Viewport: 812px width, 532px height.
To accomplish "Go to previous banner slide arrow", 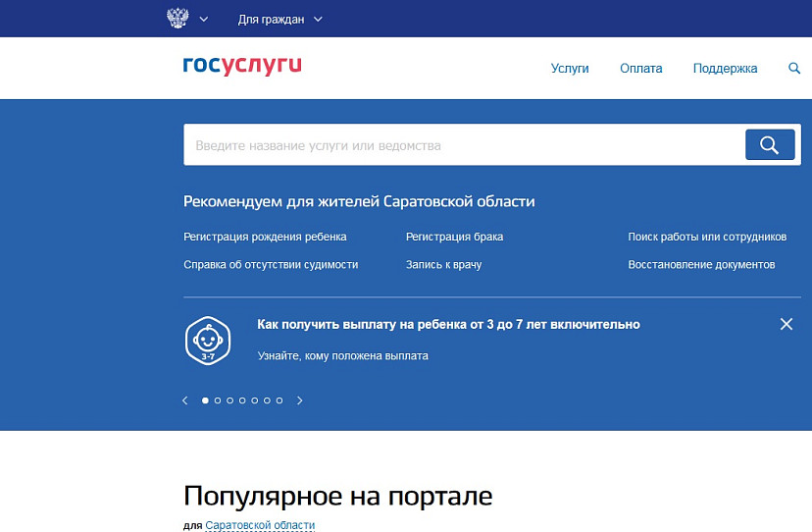I will [185, 400].
